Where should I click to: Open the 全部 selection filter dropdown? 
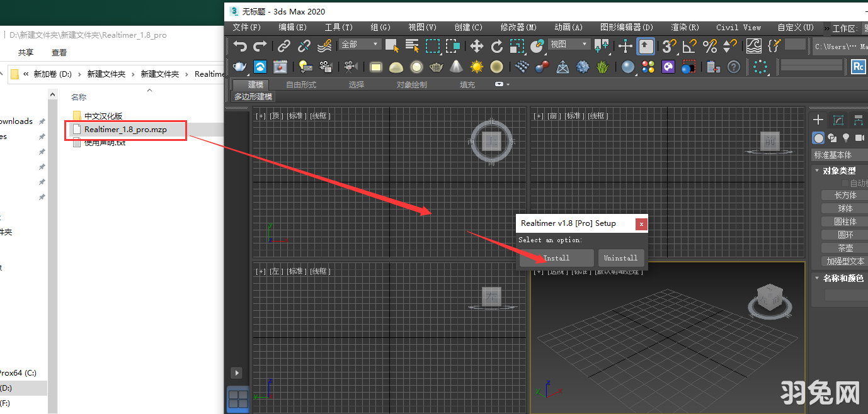point(359,44)
